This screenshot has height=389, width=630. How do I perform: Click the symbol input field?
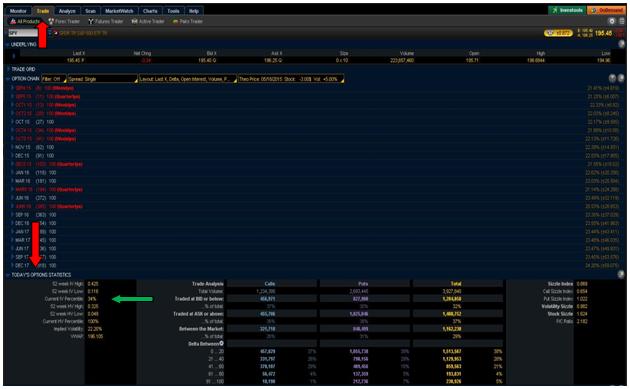(23, 33)
